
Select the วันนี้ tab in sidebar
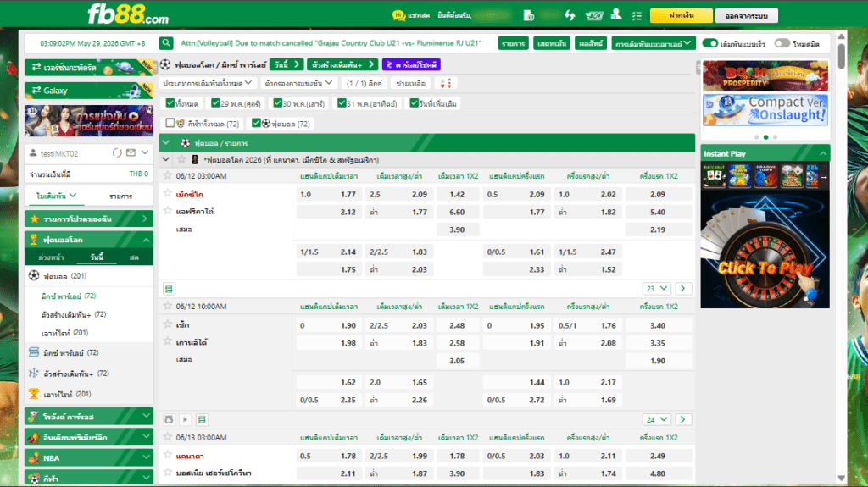click(x=97, y=257)
